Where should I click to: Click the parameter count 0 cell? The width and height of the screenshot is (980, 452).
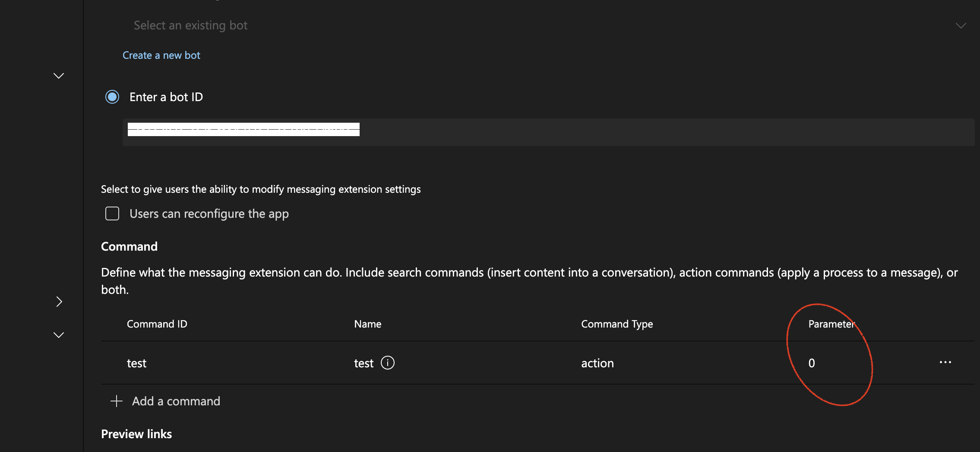812,363
